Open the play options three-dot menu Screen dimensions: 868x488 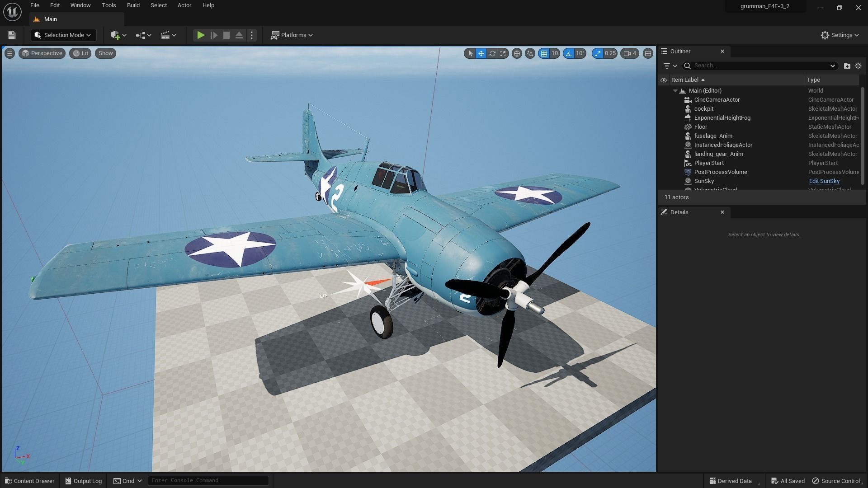(252, 35)
